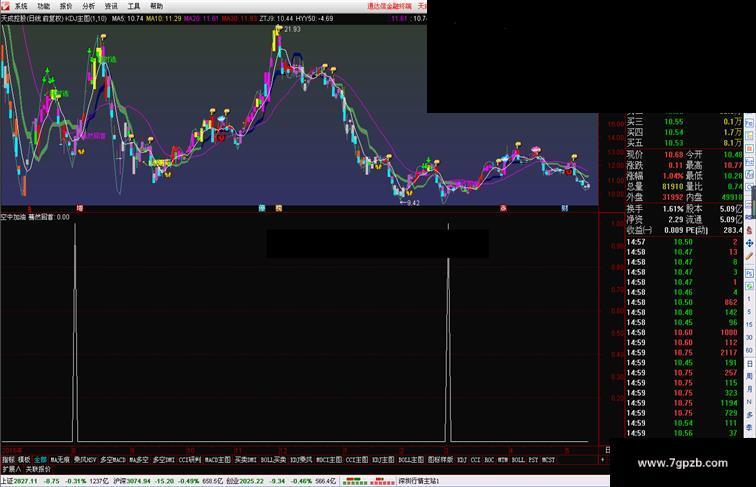
Task: Click the 沪深 index status entry
Action: [x=169, y=481]
